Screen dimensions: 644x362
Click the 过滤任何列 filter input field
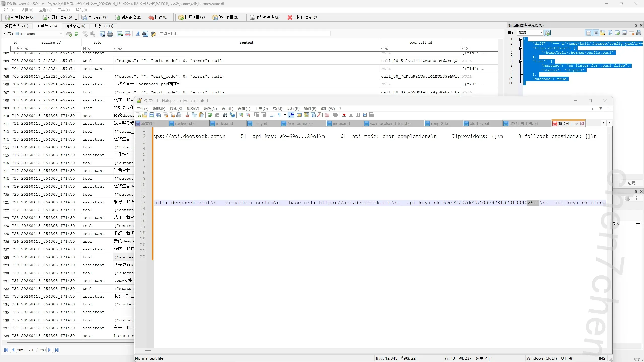244,33
